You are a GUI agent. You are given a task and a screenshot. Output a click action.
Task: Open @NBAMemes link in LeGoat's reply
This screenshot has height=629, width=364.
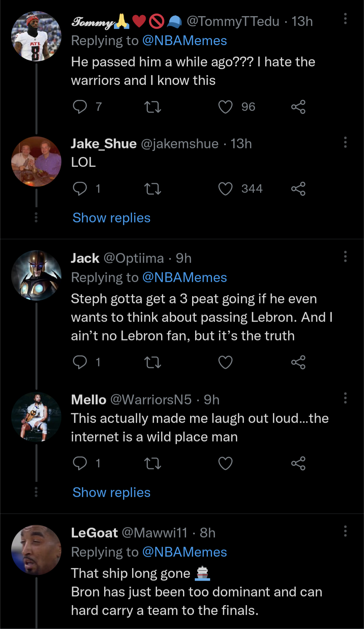184,552
